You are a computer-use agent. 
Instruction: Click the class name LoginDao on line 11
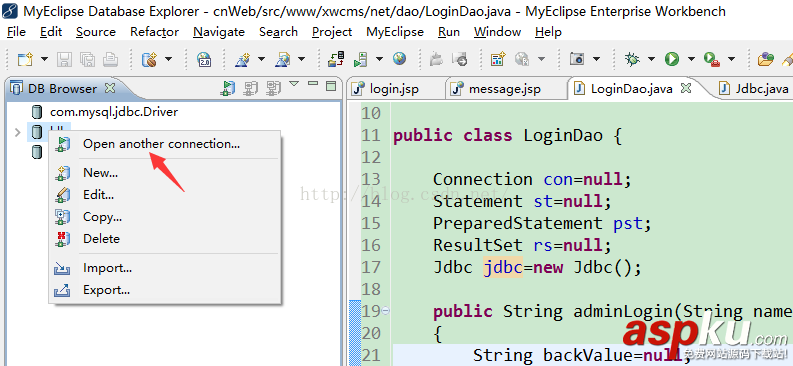pos(563,135)
